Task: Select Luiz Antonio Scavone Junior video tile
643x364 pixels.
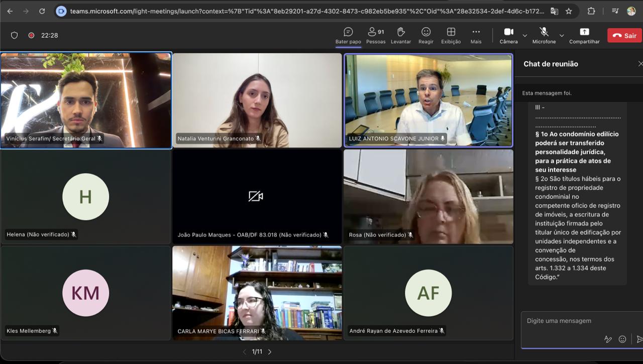Action: pyautogui.click(x=428, y=100)
